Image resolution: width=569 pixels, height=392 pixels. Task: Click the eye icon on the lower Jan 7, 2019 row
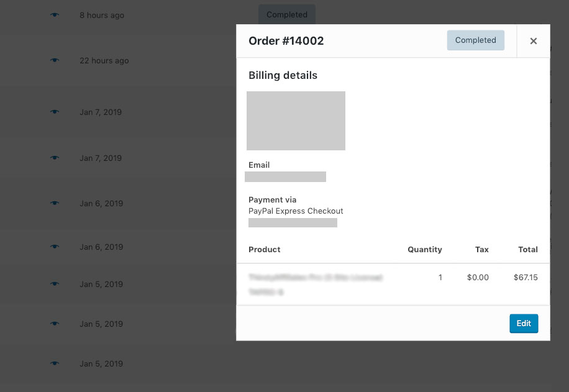[x=55, y=158]
